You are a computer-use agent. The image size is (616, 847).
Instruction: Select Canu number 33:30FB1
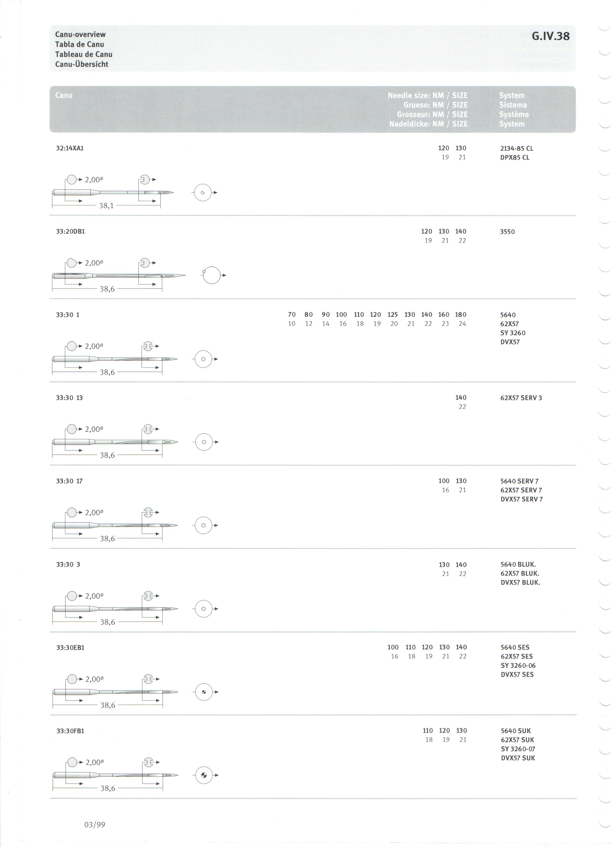tap(70, 731)
